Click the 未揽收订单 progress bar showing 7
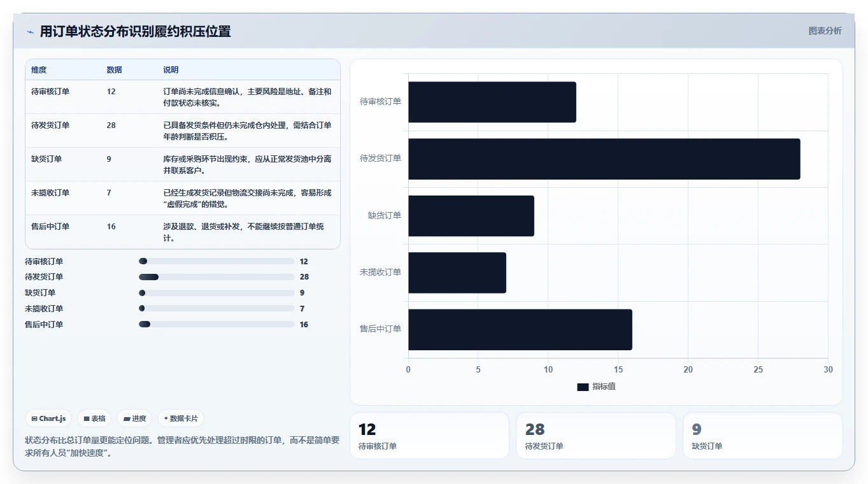 pyautogui.click(x=217, y=309)
